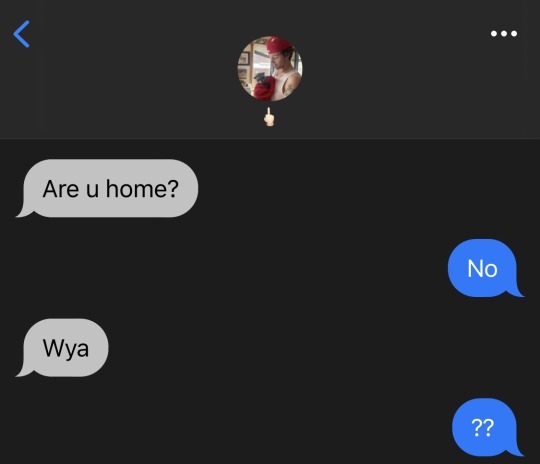
Task: Click the red hat in the profile picture
Action: [278, 44]
